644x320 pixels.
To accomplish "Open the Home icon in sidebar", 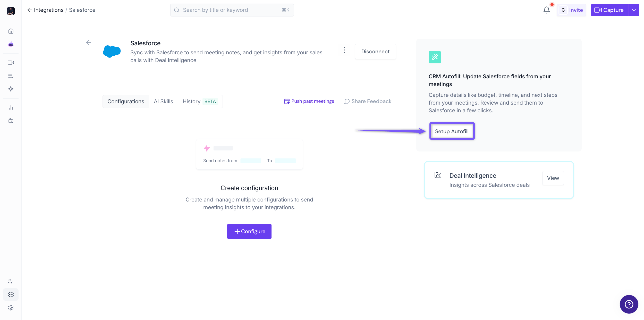I will tap(11, 31).
